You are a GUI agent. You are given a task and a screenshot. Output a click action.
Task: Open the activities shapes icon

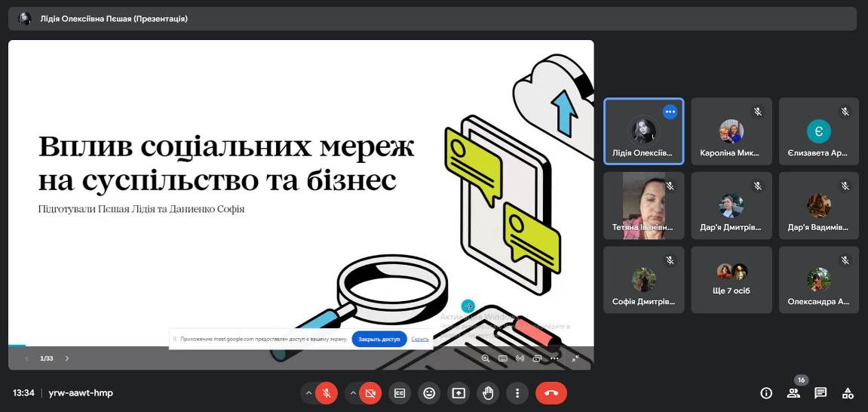pos(848,393)
